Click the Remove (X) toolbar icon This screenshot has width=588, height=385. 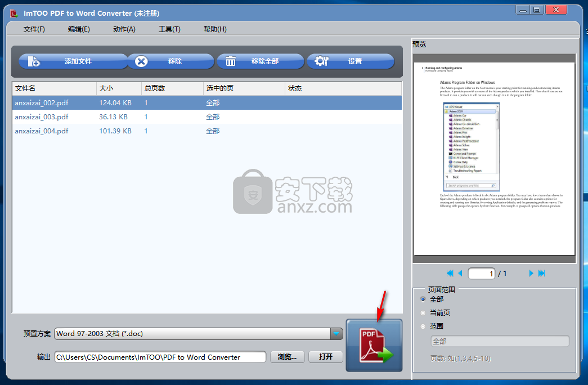(x=142, y=61)
